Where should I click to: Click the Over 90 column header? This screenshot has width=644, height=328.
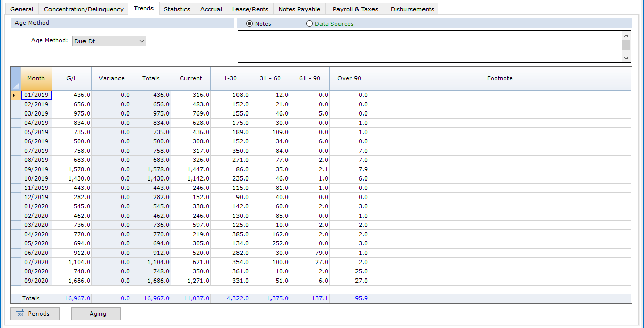click(349, 78)
